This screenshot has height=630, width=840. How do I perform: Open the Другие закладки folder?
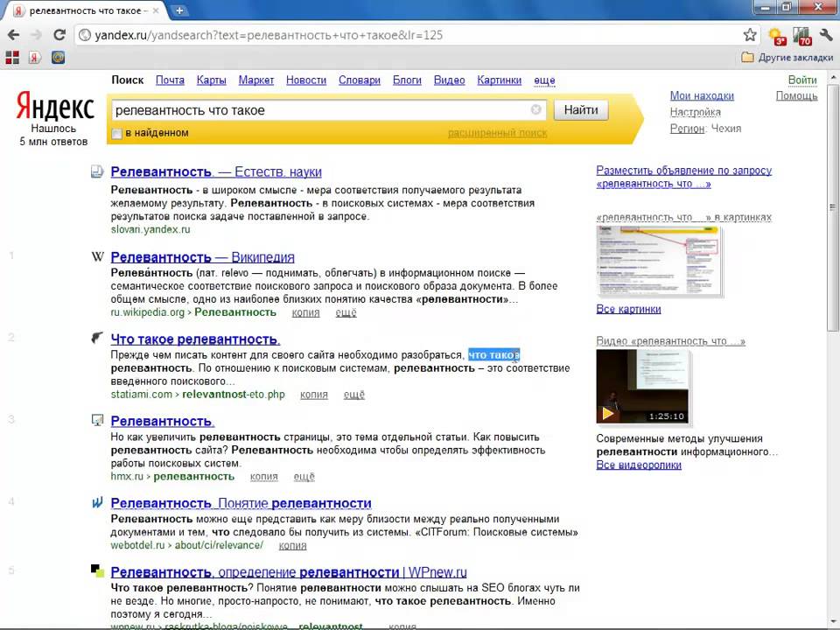pyautogui.click(x=787, y=58)
